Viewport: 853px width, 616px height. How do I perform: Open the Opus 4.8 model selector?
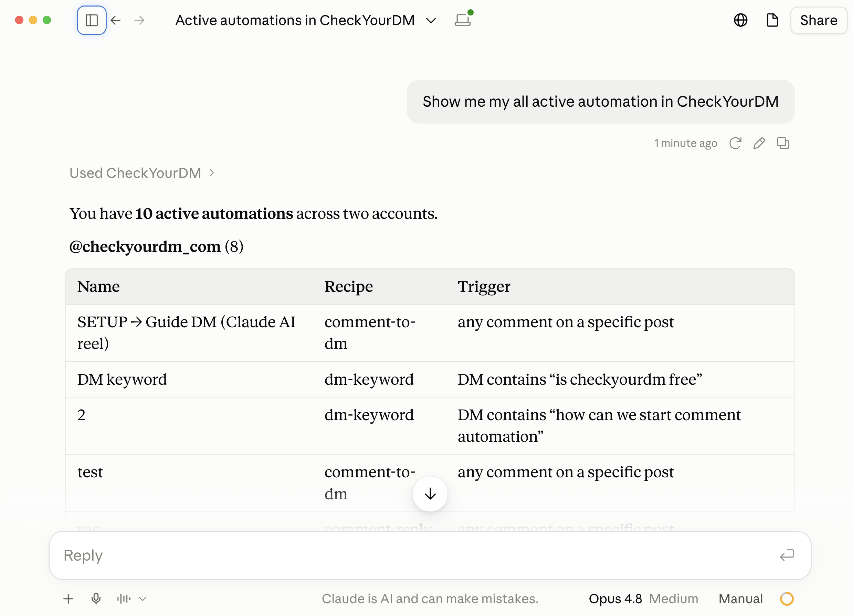point(615,599)
